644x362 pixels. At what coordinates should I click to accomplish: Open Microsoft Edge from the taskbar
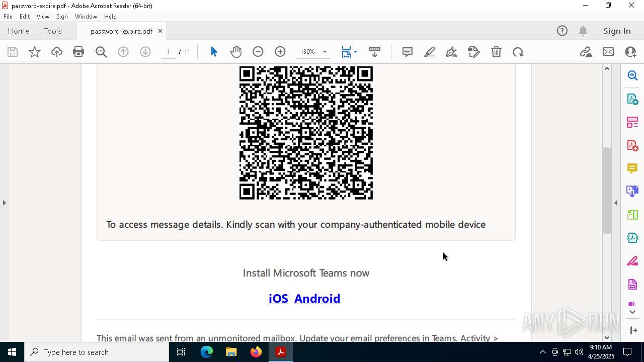(207, 352)
